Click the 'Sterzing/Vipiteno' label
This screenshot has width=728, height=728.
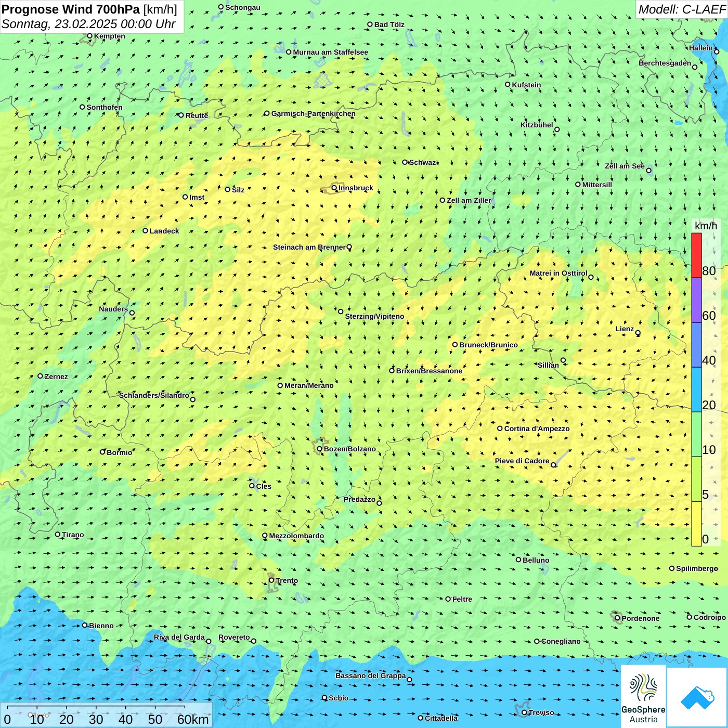374,316
